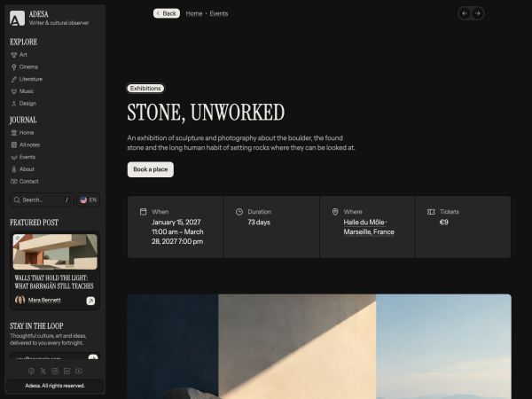Click the Where location pin icon

point(335,212)
